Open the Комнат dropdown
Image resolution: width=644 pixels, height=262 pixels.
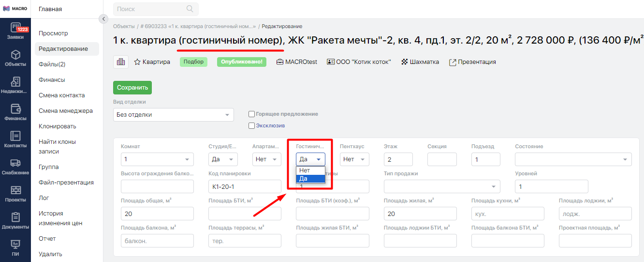157,159
